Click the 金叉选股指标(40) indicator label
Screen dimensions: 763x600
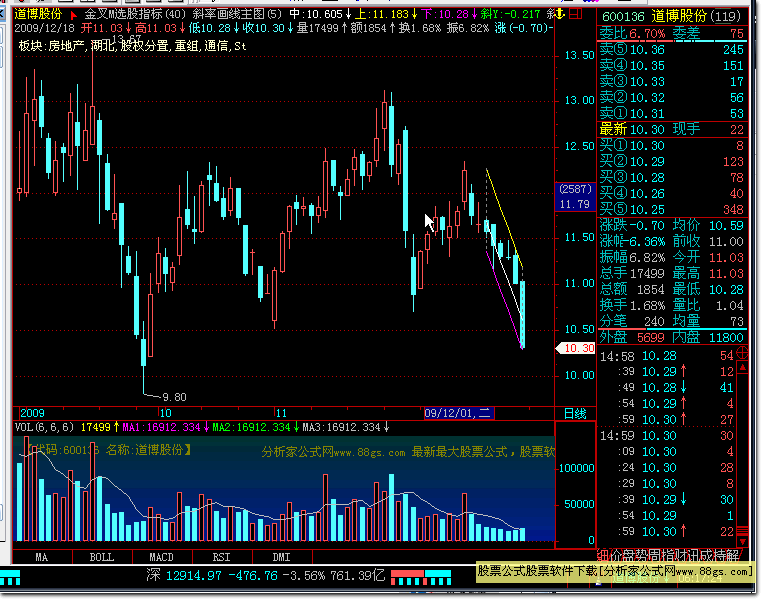133,15
